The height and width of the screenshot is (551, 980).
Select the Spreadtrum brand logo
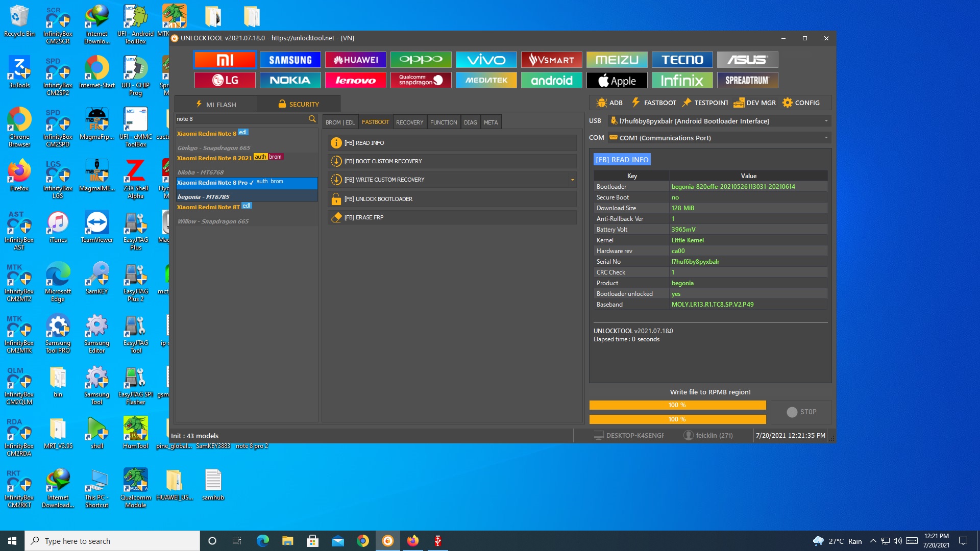[x=747, y=80]
